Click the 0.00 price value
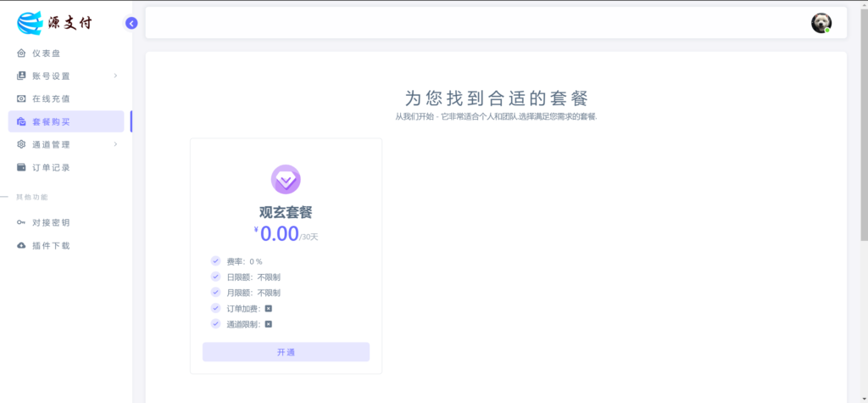The height and width of the screenshot is (403, 868). tap(279, 234)
